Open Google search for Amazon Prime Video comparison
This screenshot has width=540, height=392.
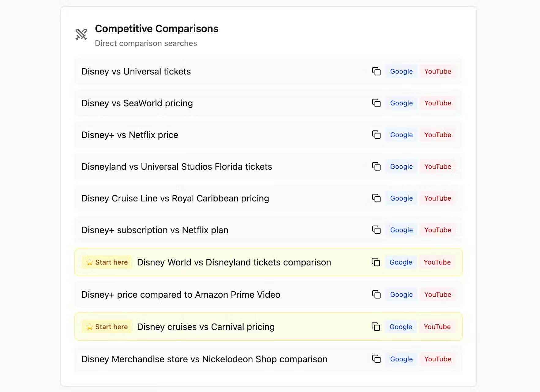401,294
